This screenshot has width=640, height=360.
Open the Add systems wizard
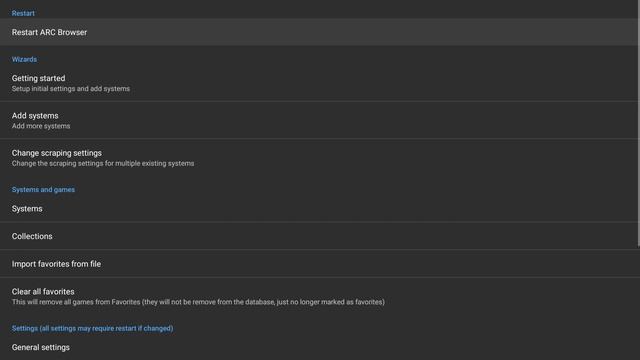click(x=319, y=120)
